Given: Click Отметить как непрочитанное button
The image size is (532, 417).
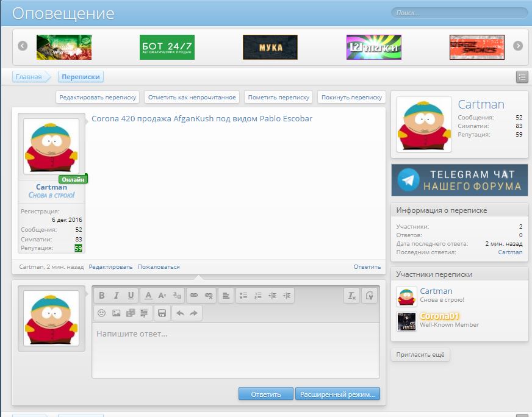Looking at the screenshot, I should click(x=192, y=98).
